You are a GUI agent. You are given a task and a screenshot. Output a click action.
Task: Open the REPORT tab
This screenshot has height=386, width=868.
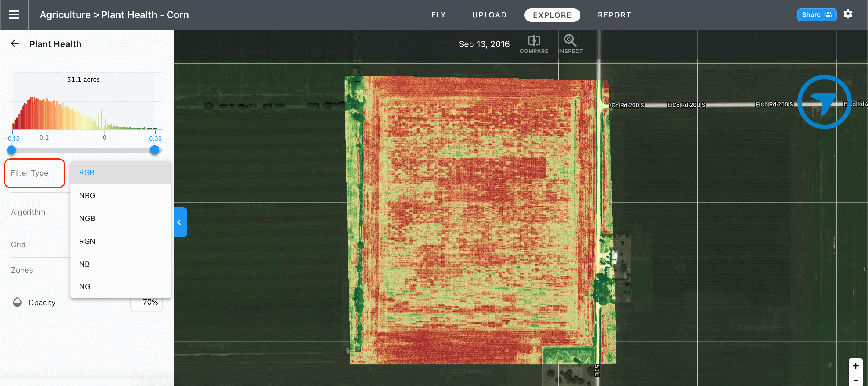tap(614, 15)
